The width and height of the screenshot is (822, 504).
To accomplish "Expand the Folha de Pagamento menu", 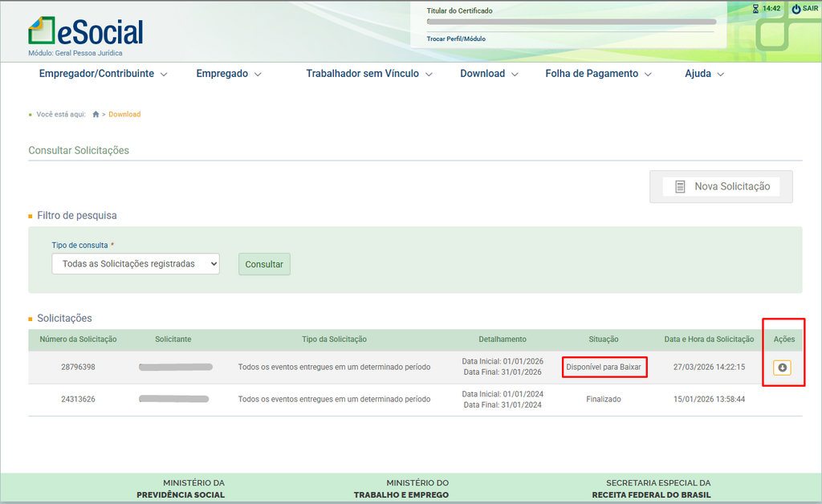I will tap(598, 74).
